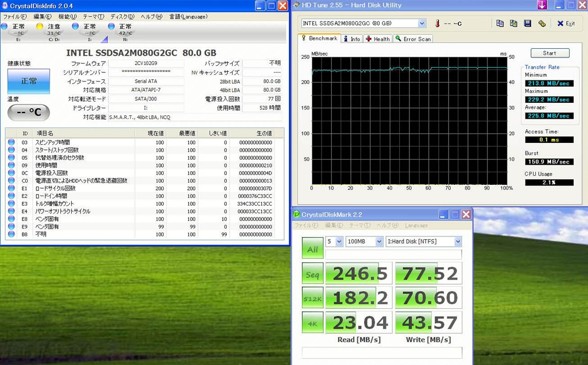This screenshot has width=588, height=365.
Task: Click the firmware value 2CV102G9
Action: [x=146, y=63]
